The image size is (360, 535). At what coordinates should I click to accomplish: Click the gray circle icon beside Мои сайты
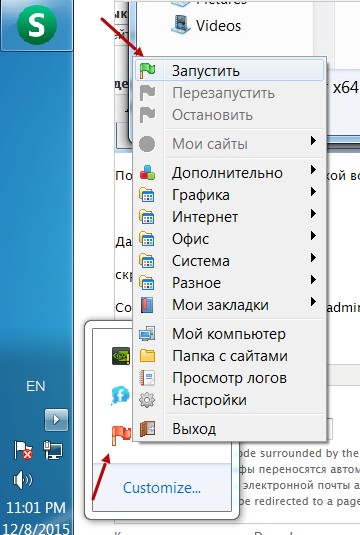click(x=147, y=144)
